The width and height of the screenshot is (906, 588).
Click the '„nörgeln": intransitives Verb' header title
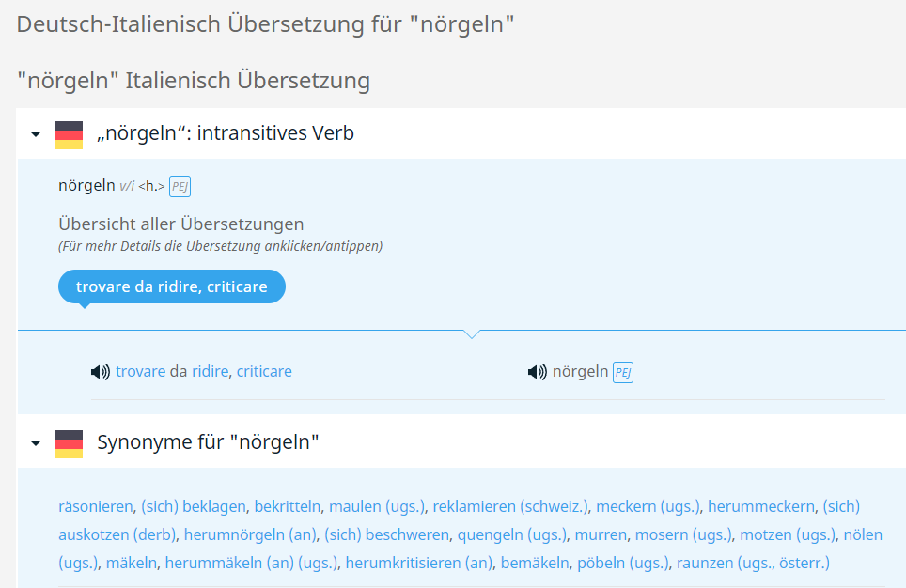[x=226, y=133]
